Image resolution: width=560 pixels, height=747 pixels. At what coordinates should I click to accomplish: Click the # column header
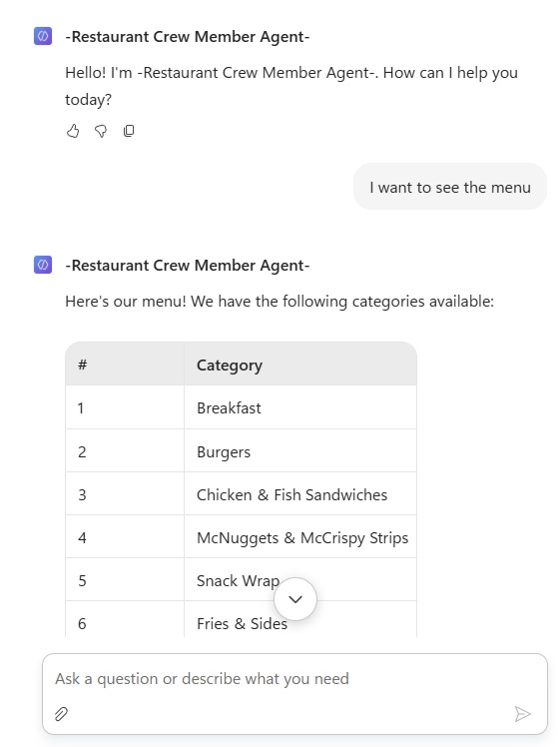[x=125, y=365]
